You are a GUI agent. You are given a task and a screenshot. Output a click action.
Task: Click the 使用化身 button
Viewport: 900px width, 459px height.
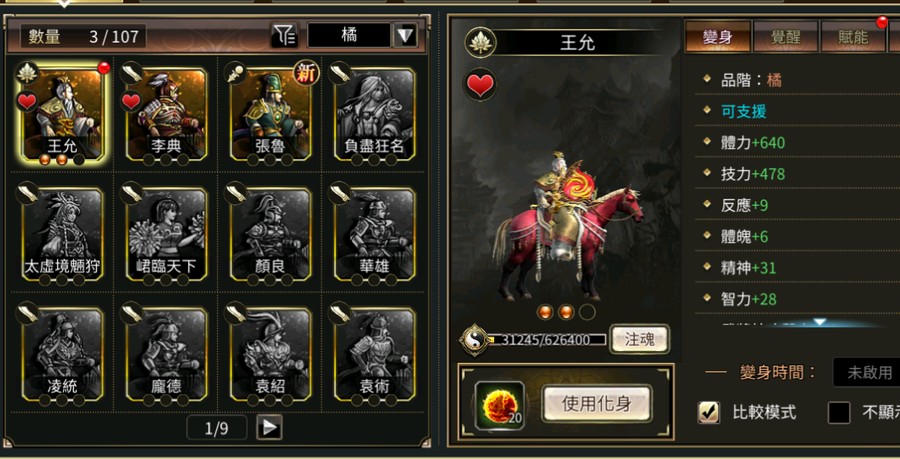pyautogui.click(x=596, y=404)
